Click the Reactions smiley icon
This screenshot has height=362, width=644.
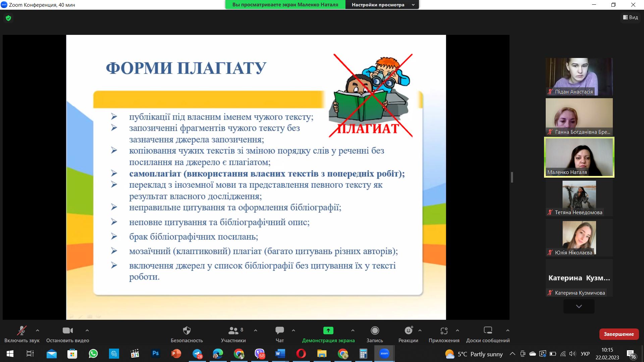[408, 331]
